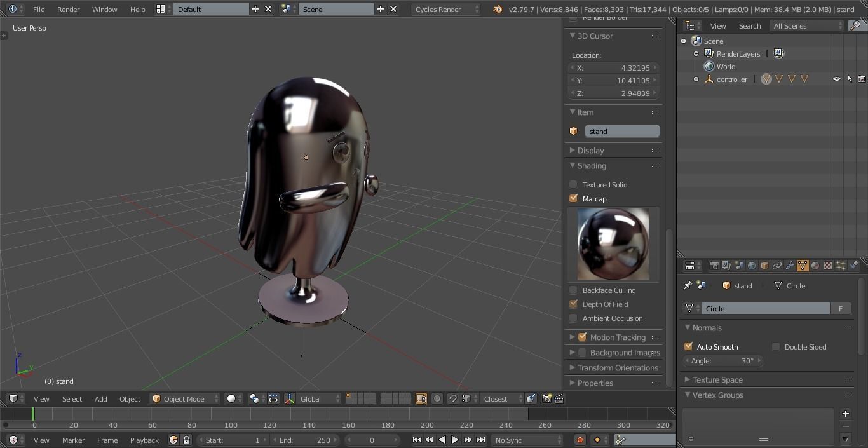Image resolution: width=868 pixels, height=448 pixels.
Task: Click the timeline record button
Action: (580, 440)
